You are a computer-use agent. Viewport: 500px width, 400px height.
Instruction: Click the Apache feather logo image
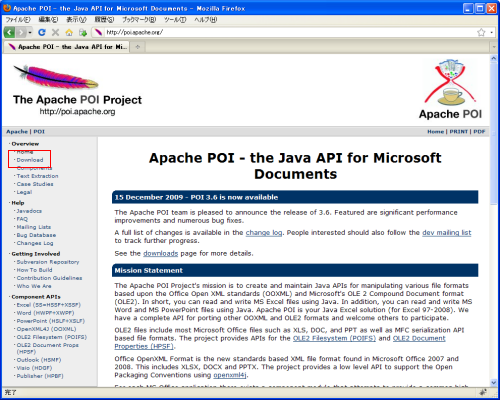point(55,77)
